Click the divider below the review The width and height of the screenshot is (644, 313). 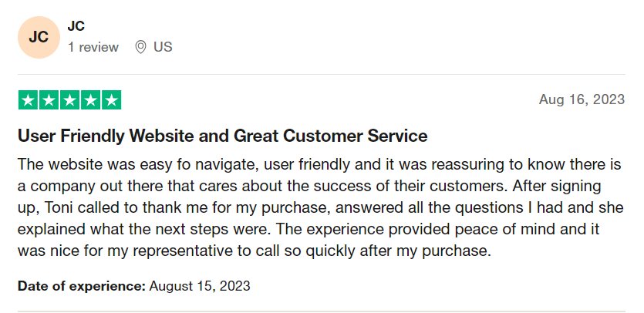pyautogui.click(x=322, y=311)
